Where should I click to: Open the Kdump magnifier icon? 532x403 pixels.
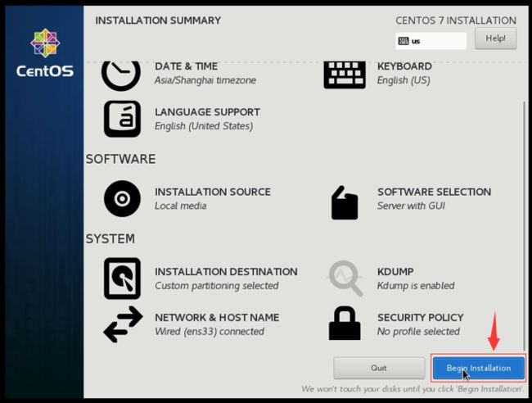(x=345, y=278)
